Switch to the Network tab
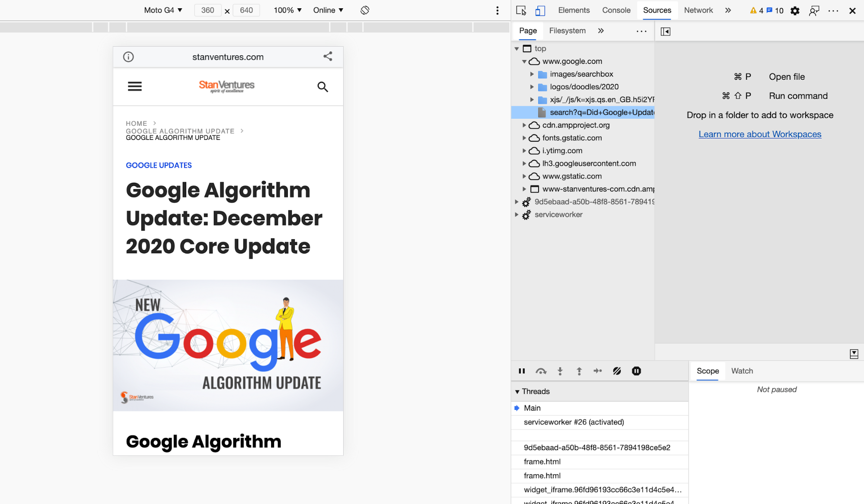Image resolution: width=864 pixels, height=504 pixels. tap(698, 10)
